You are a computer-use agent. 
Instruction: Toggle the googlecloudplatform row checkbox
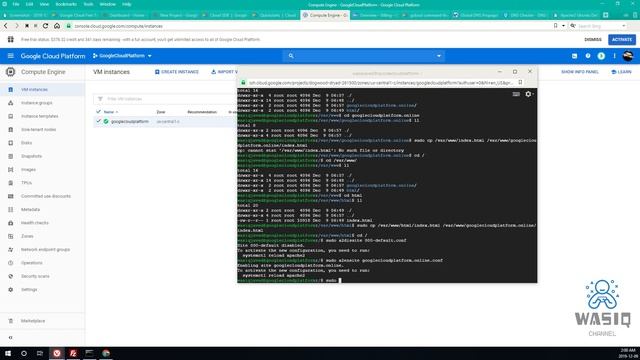point(98,121)
